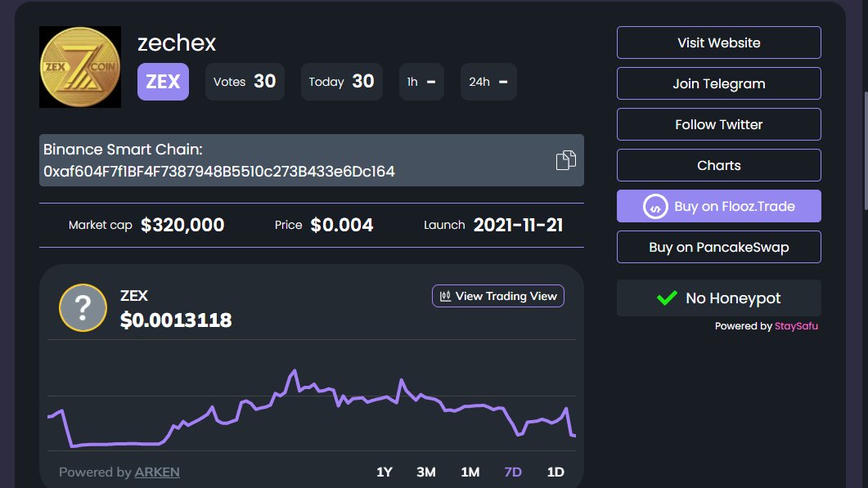Click the 1h change box
This screenshot has height=488, width=868.
point(421,82)
